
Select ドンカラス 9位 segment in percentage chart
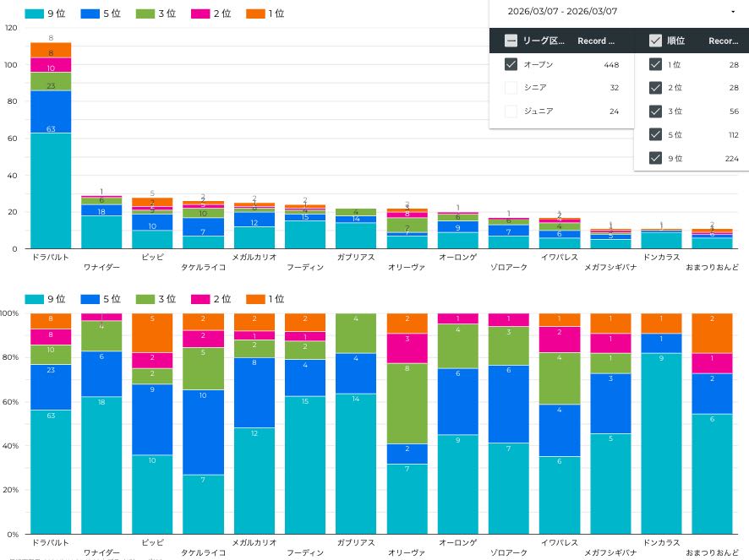[x=661, y=443]
